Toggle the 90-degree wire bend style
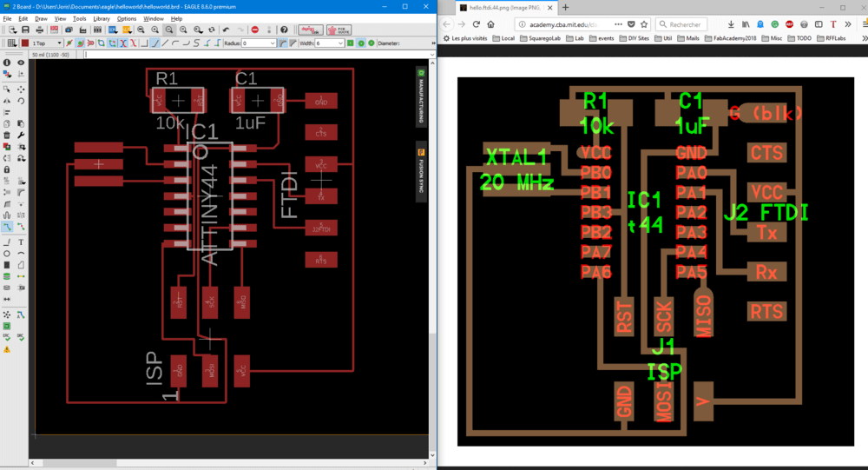This screenshot has height=470, width=868. 144,43
